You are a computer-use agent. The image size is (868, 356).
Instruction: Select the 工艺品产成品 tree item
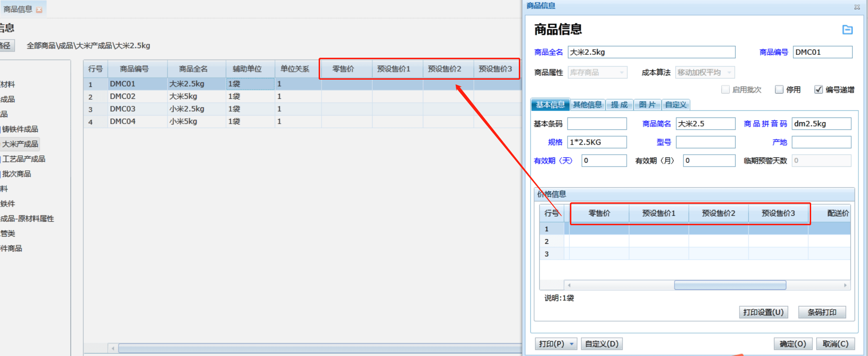[23, 159]
